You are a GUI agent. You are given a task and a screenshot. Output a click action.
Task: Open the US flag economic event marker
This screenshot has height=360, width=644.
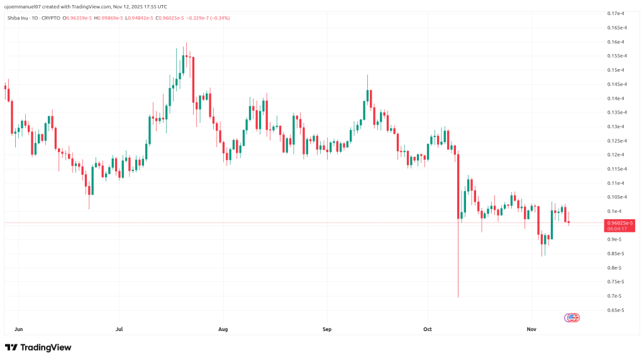coord(572,318)
